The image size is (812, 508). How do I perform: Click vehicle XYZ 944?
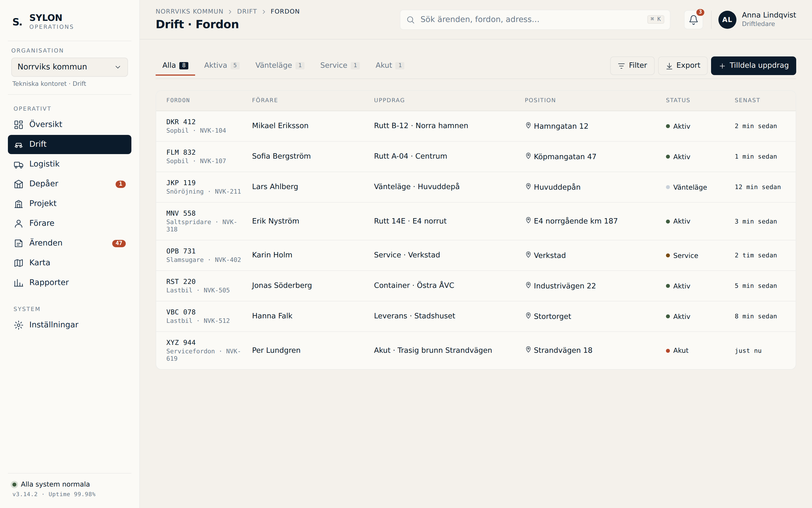181,343
